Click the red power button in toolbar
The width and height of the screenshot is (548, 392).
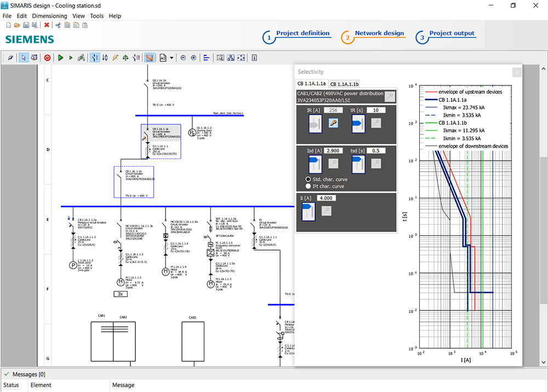(47, 58)
